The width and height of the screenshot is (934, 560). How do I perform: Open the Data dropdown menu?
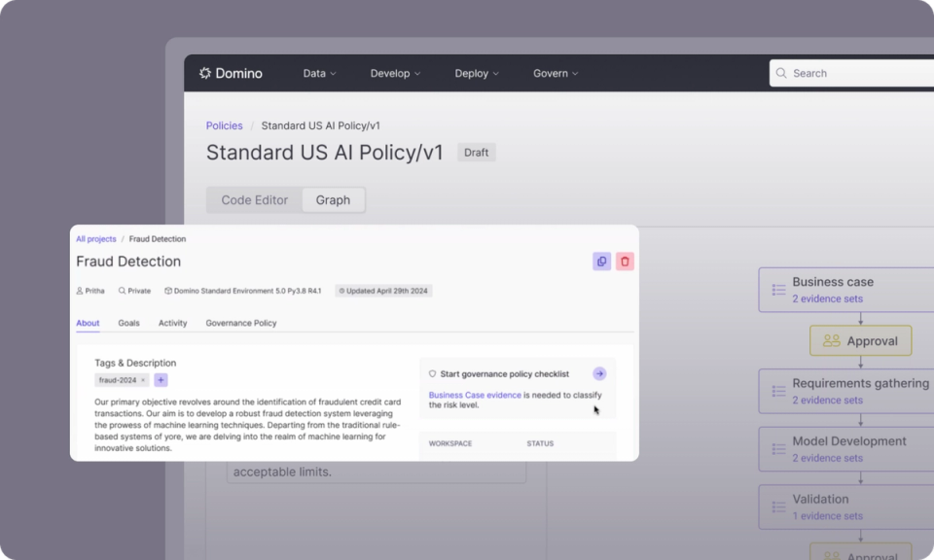[x=319, y=73]
